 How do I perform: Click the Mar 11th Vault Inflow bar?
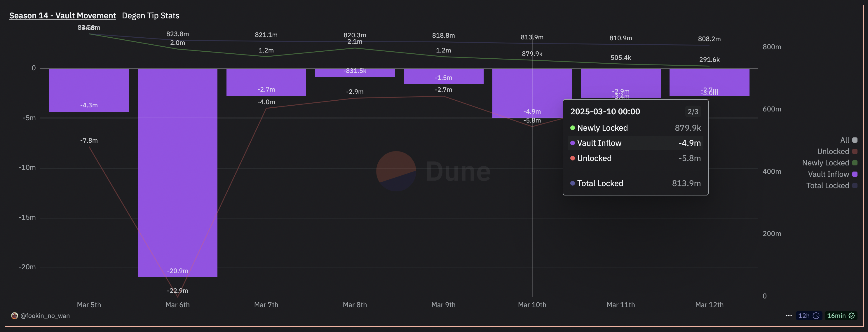coord(621,83)
